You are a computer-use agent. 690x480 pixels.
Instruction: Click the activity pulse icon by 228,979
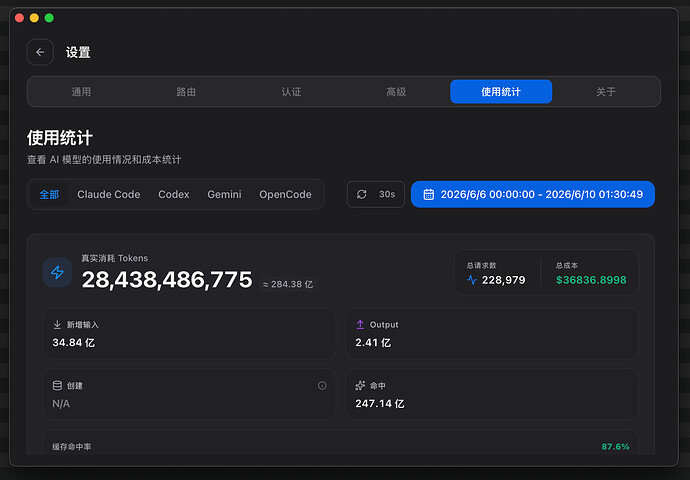click(472, 280)
